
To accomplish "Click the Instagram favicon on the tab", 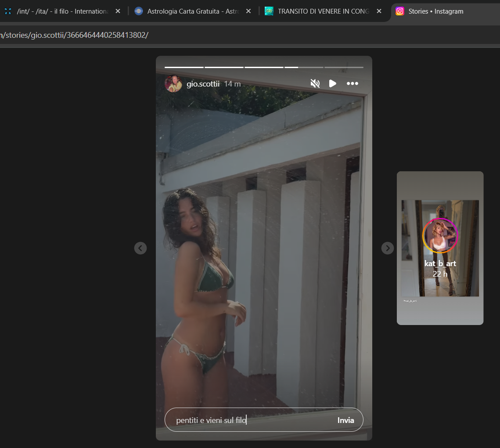I will pos(400,11).
